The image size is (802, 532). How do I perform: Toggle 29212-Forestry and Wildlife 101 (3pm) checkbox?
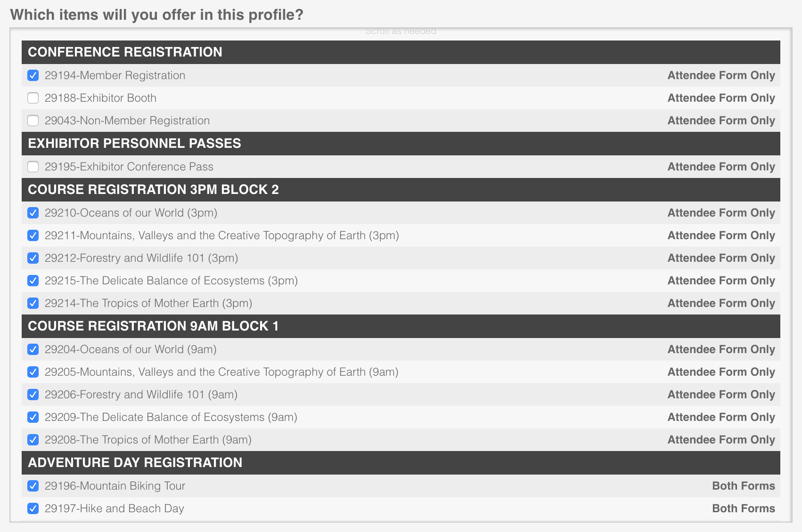pyautogui.click(x=33, y=258)
